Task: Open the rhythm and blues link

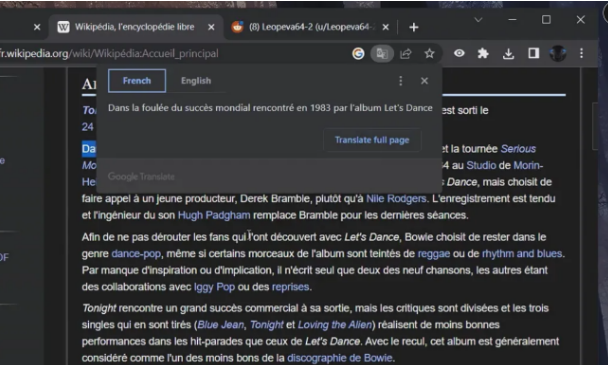Action: click(522, 254)
